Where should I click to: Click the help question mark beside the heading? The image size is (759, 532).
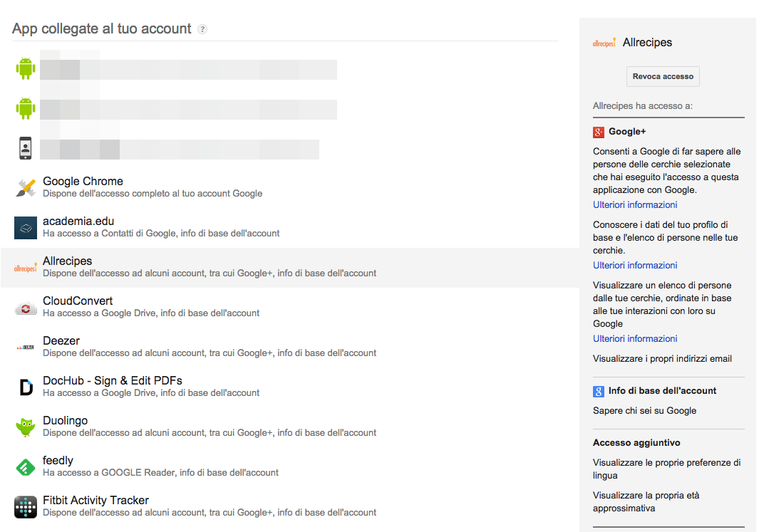[x=202, y=29]
